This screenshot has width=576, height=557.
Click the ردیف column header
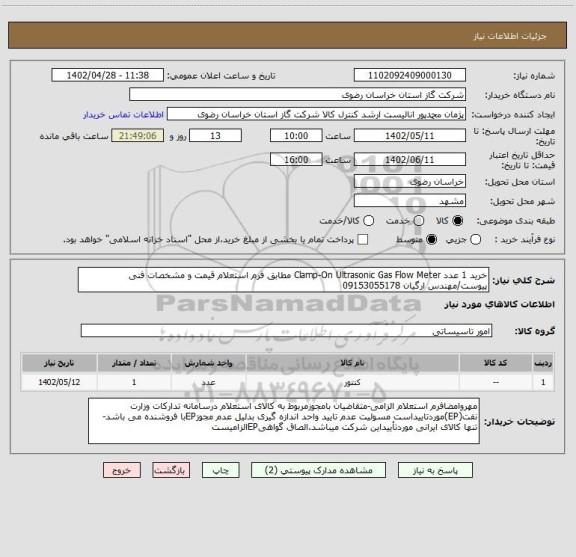click(x=543, y=363)
